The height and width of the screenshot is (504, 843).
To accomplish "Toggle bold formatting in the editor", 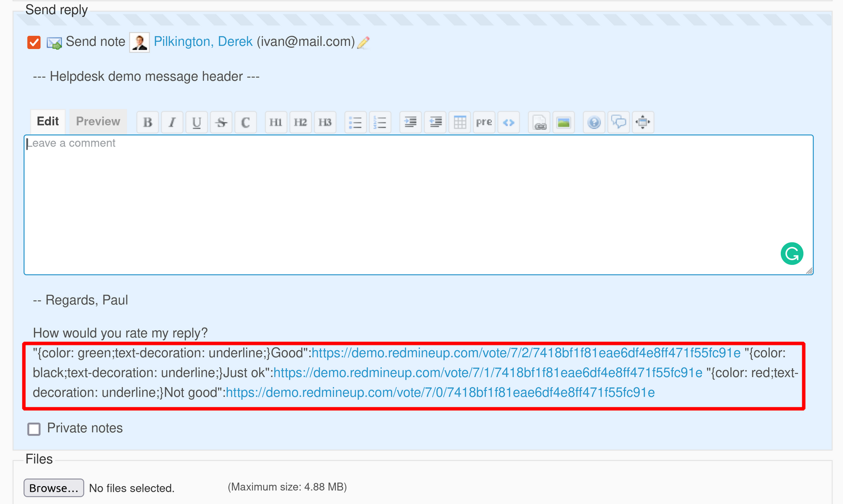I will [x=148, y=122].
